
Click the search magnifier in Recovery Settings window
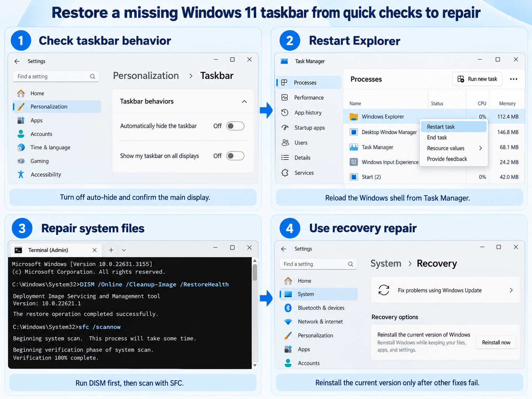351,264
